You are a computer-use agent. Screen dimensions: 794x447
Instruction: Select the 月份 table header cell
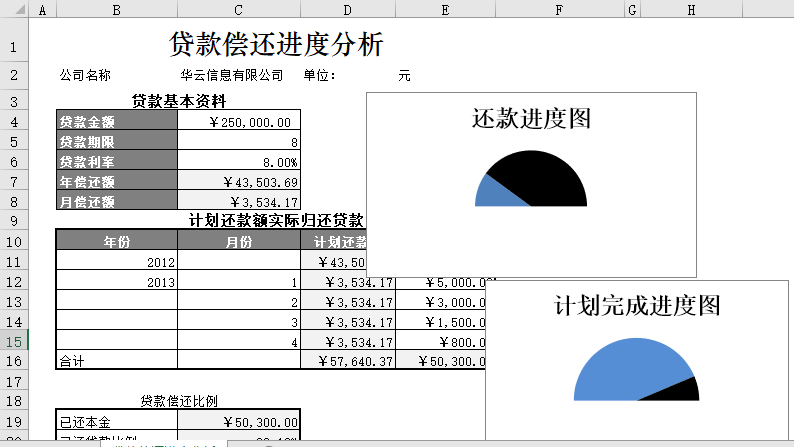(238, 241)
